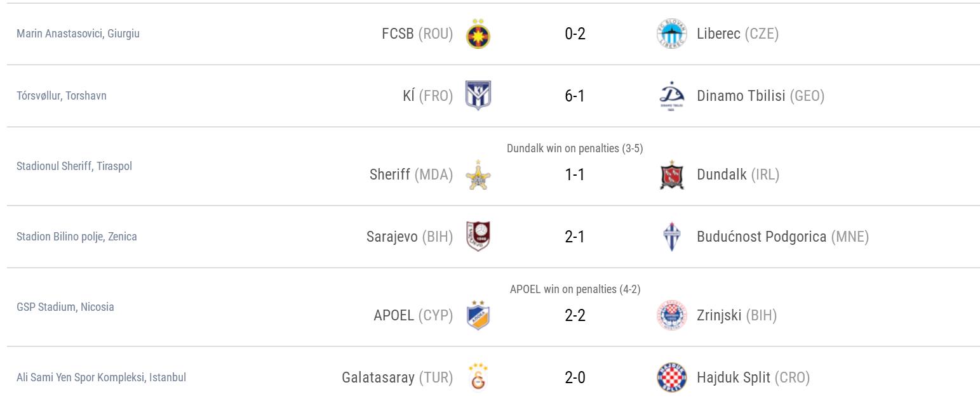Click the Galatasaray club crest

pos(478,377)
